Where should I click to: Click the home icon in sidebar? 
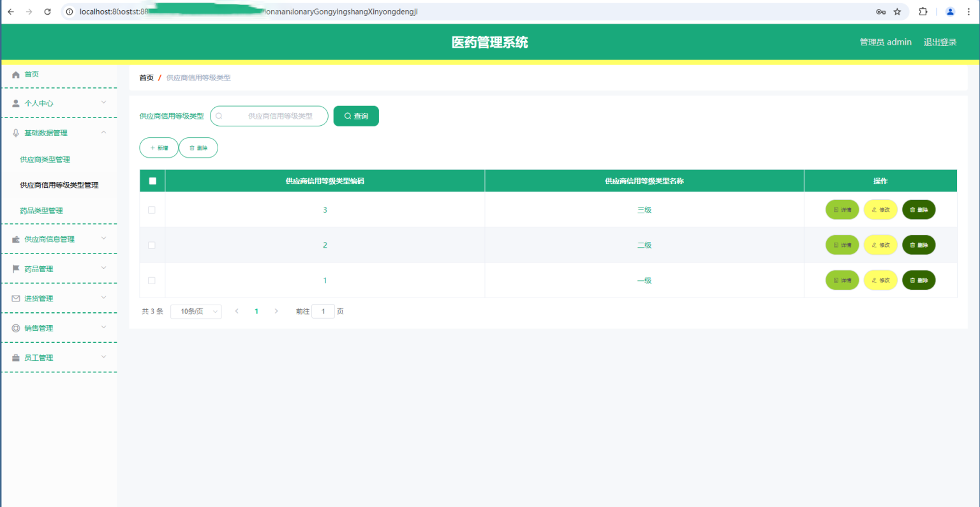pos(16,75)
